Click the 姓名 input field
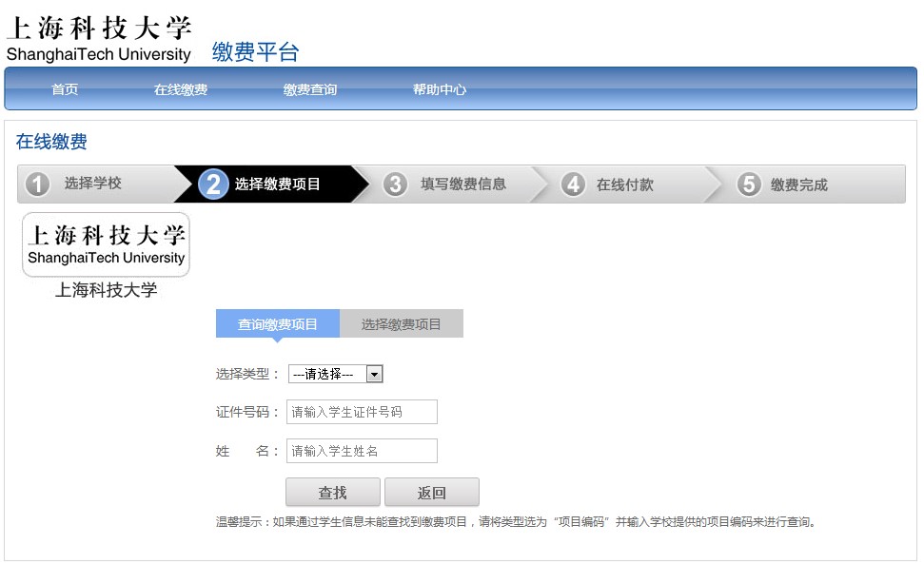 click(362, 450)
